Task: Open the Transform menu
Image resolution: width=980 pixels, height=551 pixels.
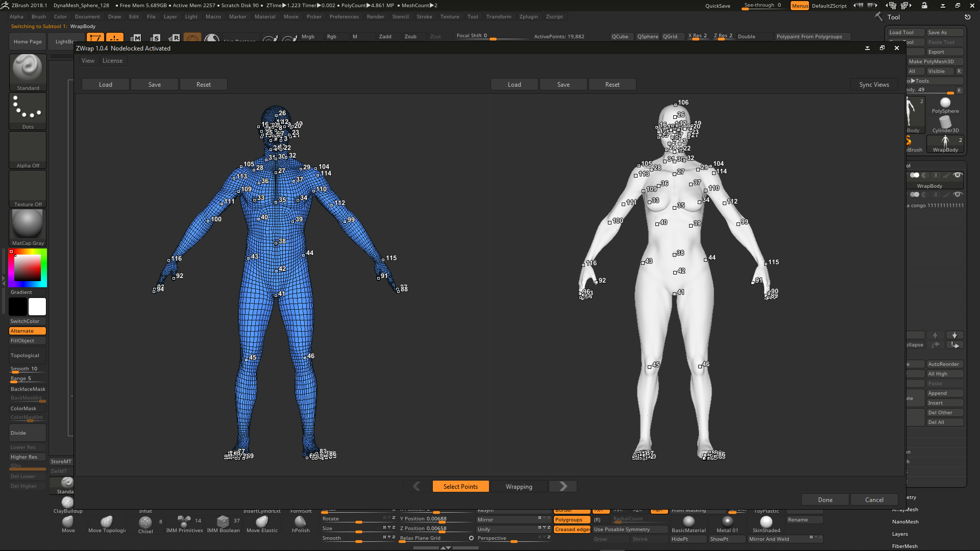Action: pos(499,17)
